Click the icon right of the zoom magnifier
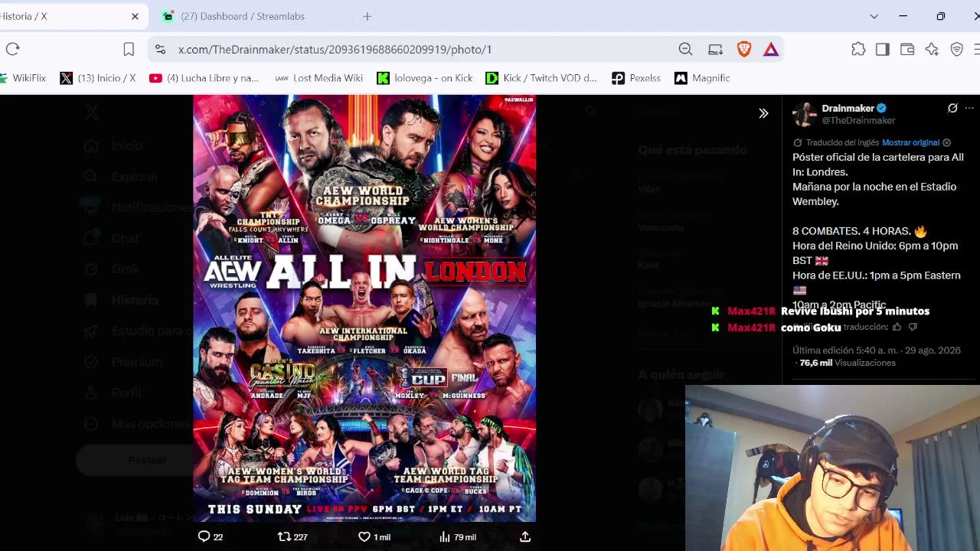The image size is (980, 551). click(x=715, y=49)
